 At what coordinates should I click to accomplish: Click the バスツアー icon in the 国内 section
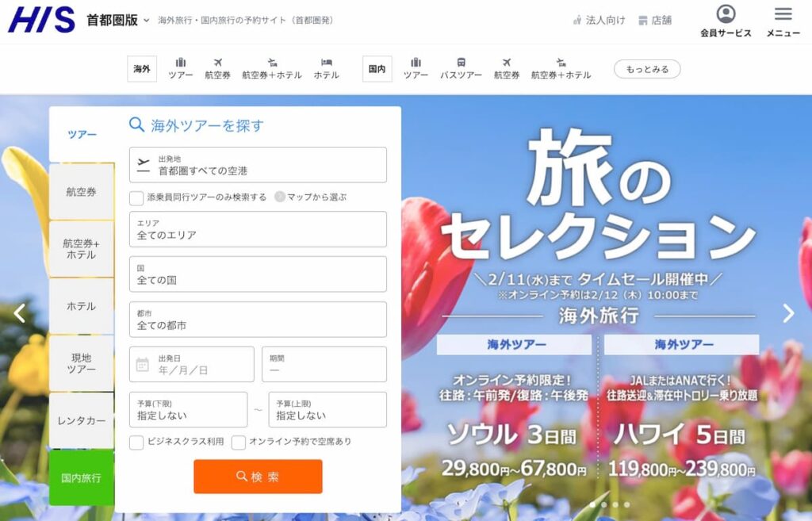[x=461, y=67]
